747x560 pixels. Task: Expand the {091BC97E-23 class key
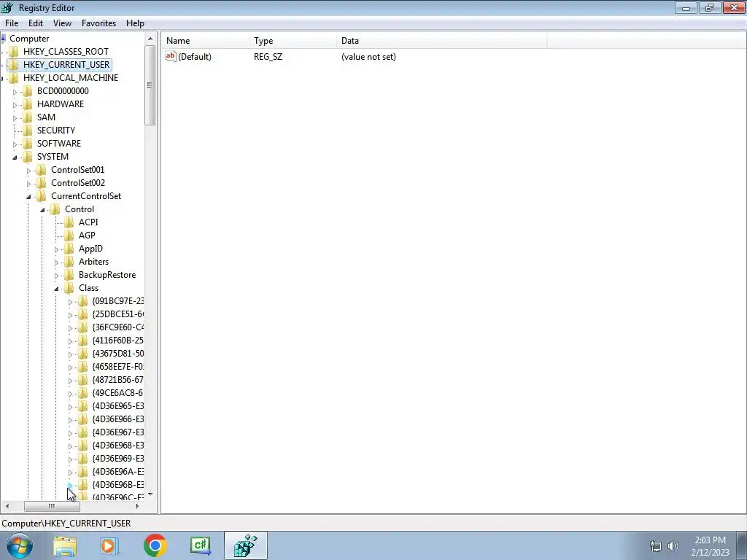point(70,302)
